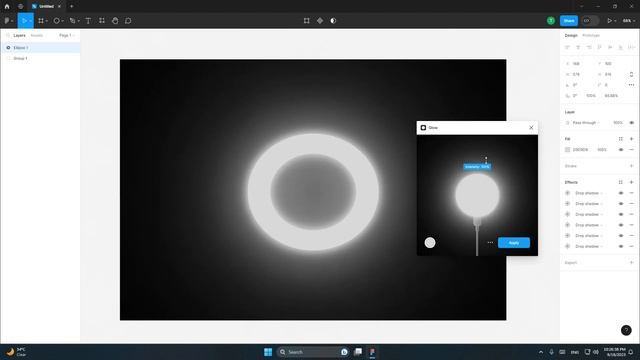640x360 pixels.
Task: Select the Hand tool
Action: pos(115,21)
